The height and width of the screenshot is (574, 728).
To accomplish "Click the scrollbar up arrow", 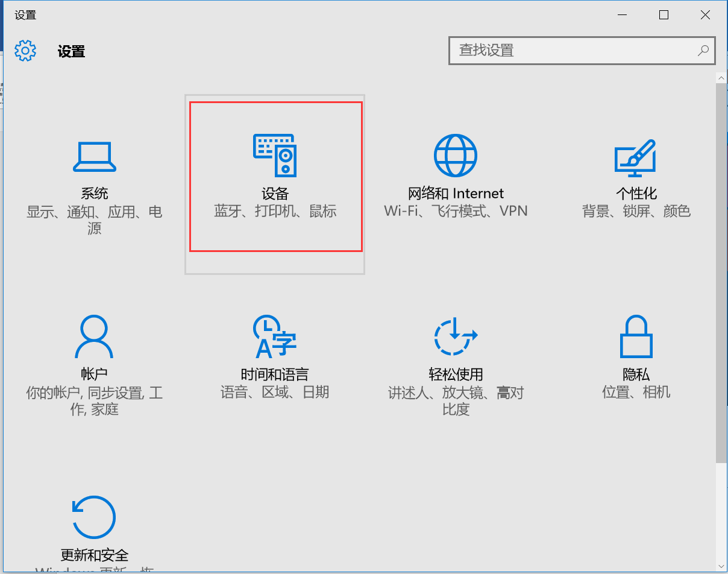I will click(x=721, y=78).
